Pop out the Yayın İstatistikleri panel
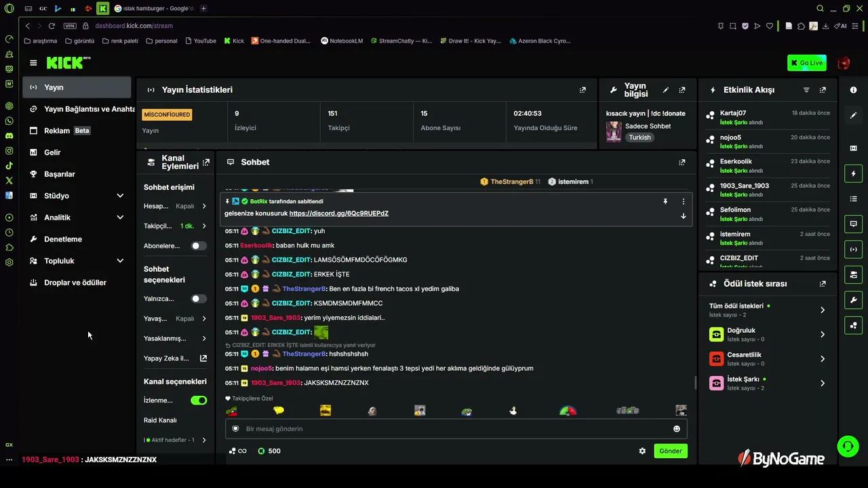The image size is (868, 488). click(583, 89)
